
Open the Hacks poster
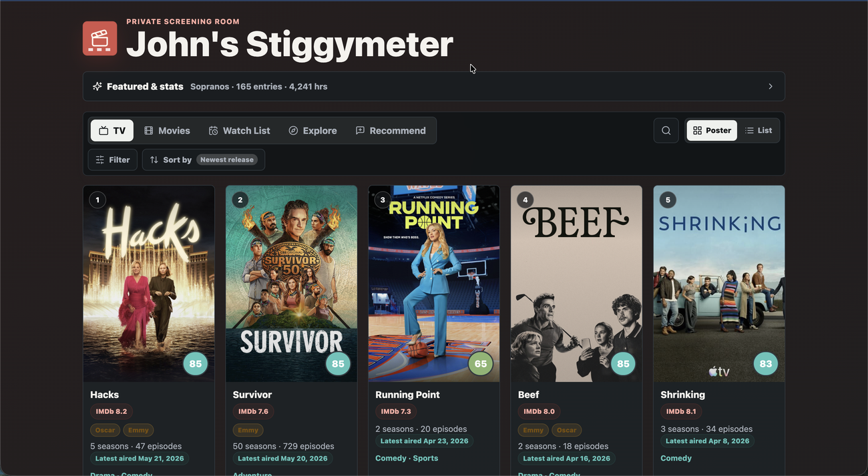[x=149, y=284]
